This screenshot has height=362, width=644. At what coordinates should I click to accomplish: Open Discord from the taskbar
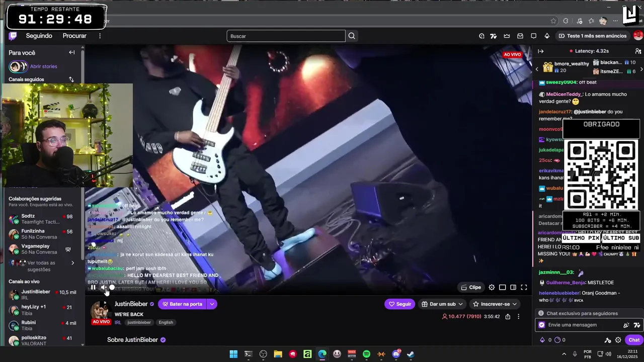click(x=396, y=354)
